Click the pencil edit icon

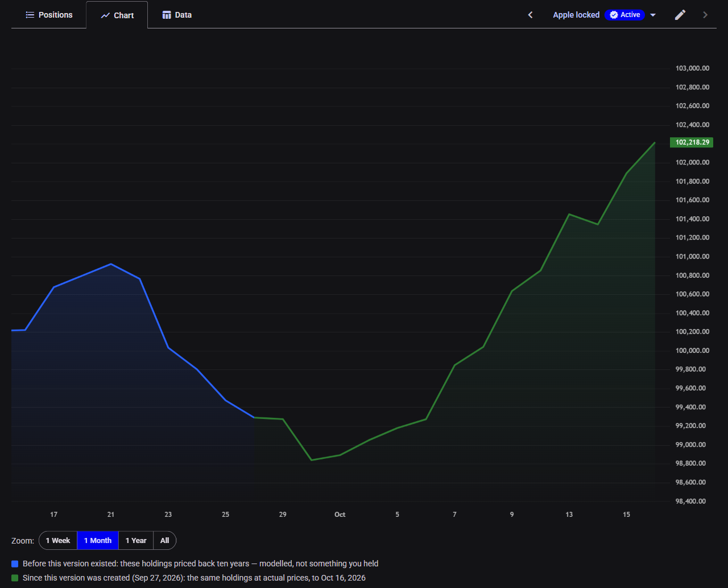[680, 15]
